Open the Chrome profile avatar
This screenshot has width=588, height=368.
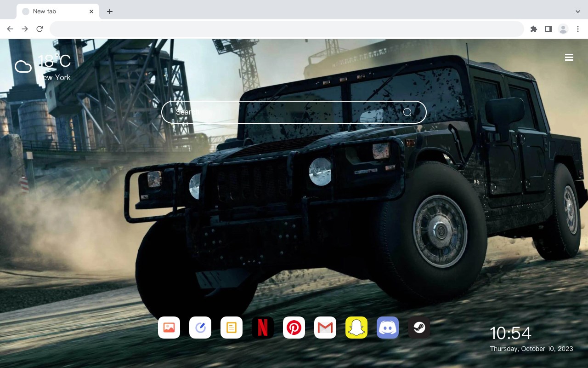tap(563, 29)
